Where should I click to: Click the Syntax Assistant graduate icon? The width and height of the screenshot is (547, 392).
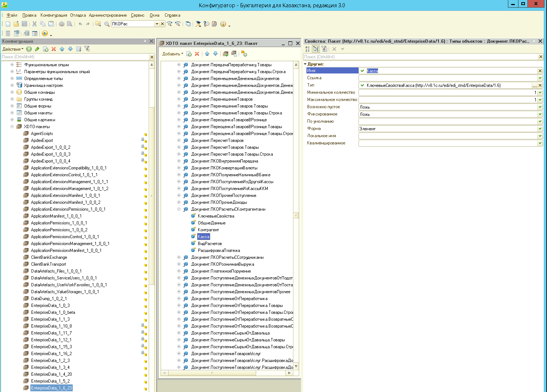pyautogui.click(x=198, y=24)
